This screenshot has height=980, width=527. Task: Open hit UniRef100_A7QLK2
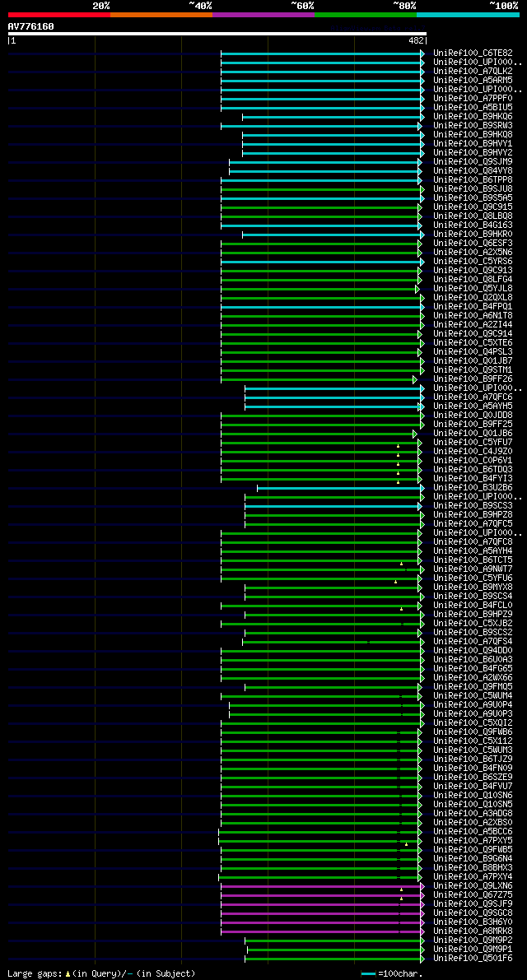point(473,72)
